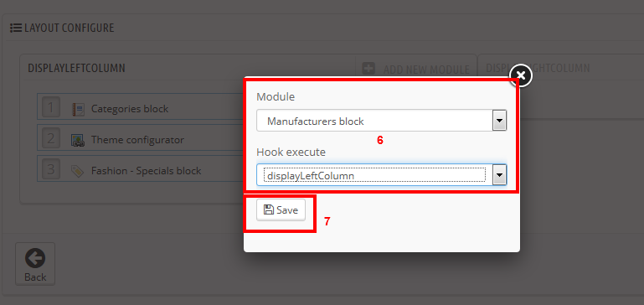The width and height of the screenshot is (644, 305).
Task: Click the DISPLAYLEFTCOLUMN panel header
Action: pyautogui.click(x=76, y=68)
